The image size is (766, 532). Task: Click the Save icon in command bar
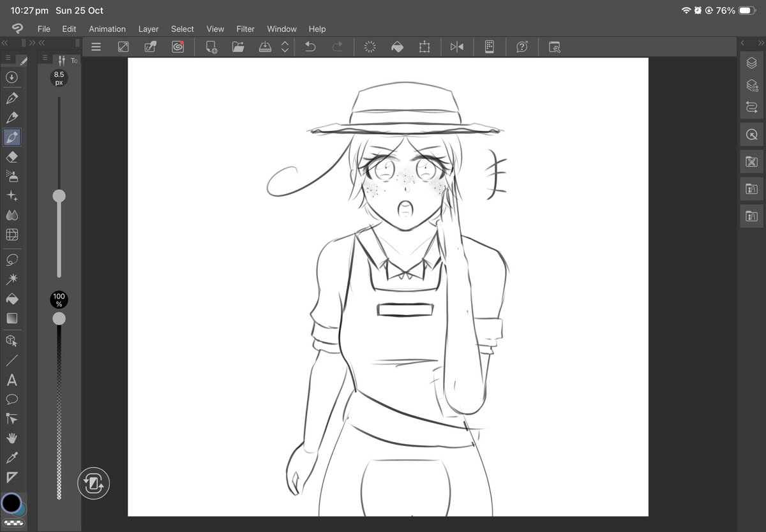[266, 47]
